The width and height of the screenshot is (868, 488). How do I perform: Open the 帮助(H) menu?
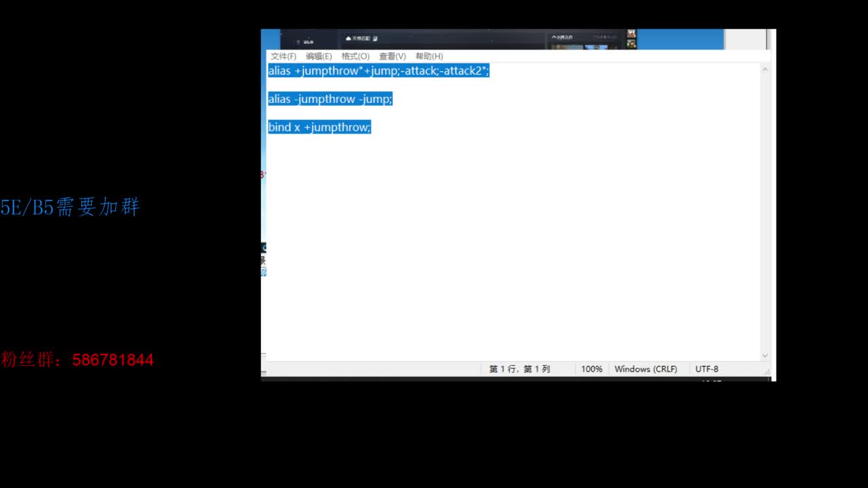(x=429, y=56)
